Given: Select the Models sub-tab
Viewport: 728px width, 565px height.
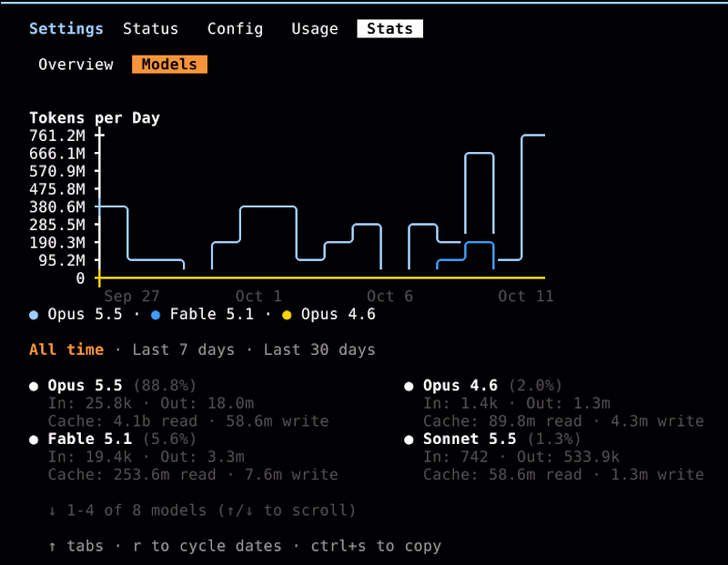Looking at the screenshot, I should click(169, 65).
